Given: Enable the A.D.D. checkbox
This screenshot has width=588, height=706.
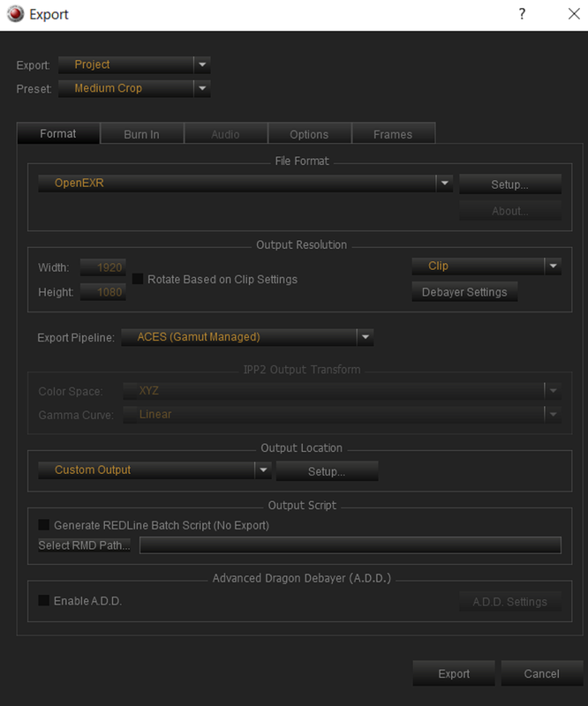Looking at the screenshot, I should pyautogui.click(x=44, y=600).
